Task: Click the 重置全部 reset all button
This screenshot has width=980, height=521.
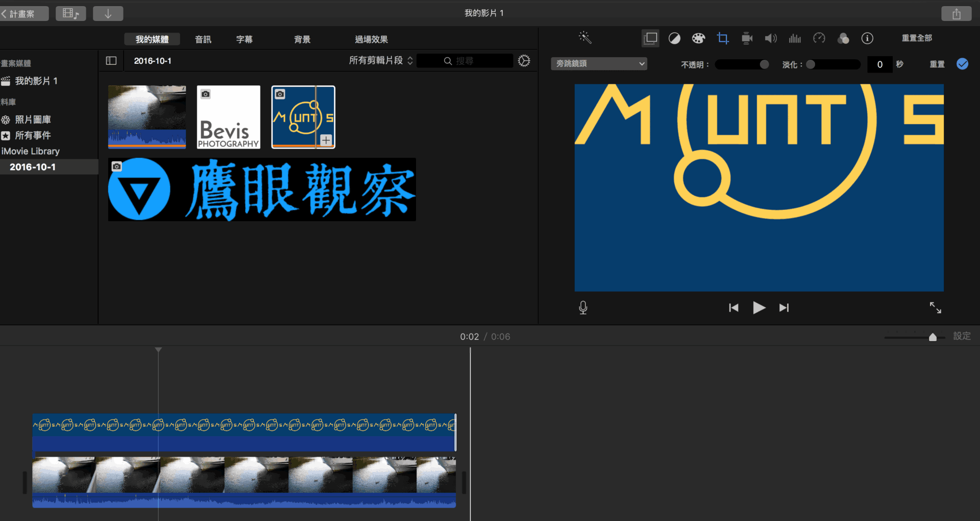Action: (x=917, y=38)
